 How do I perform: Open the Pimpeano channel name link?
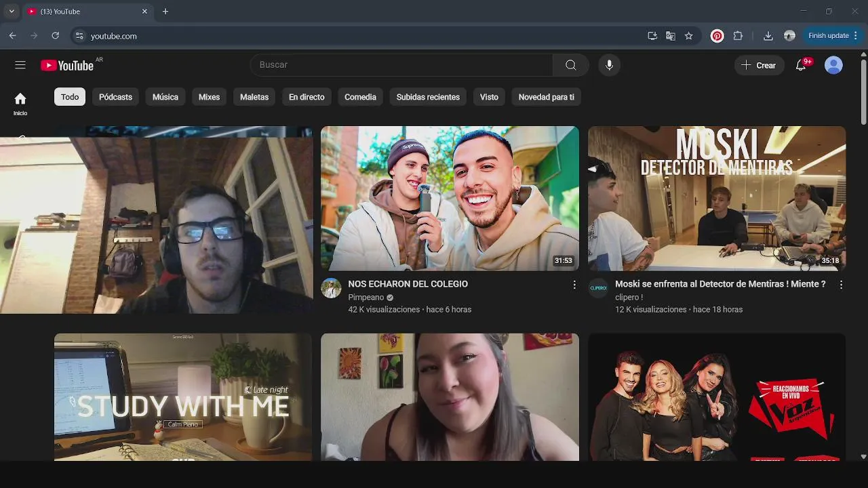(366, 298)
